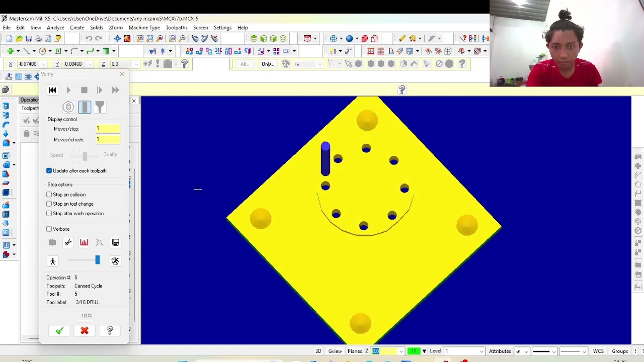Click the Fit to screen icon
The image size is (644, 362).
pyautogui.click(x=117, y=39)
